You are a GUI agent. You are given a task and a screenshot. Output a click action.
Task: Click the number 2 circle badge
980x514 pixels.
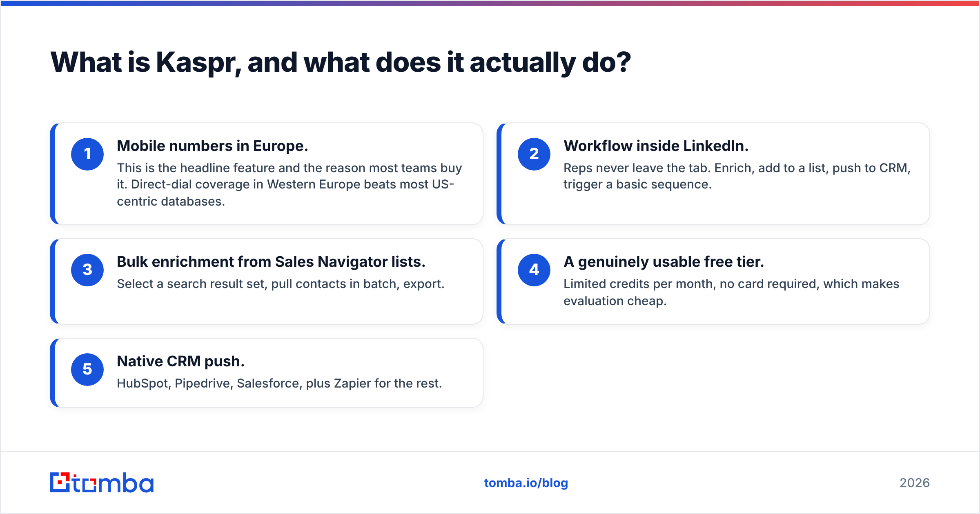pyautogui.click(x=534, y=154)
